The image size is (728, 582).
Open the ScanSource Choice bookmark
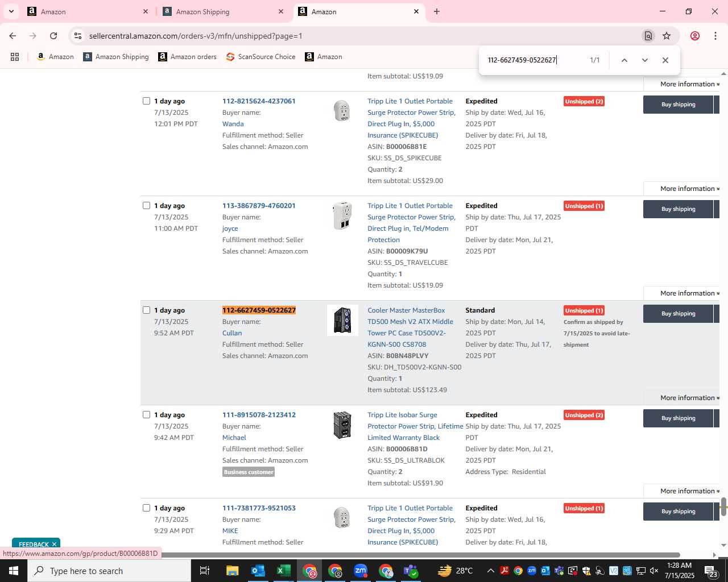point(260,57)
